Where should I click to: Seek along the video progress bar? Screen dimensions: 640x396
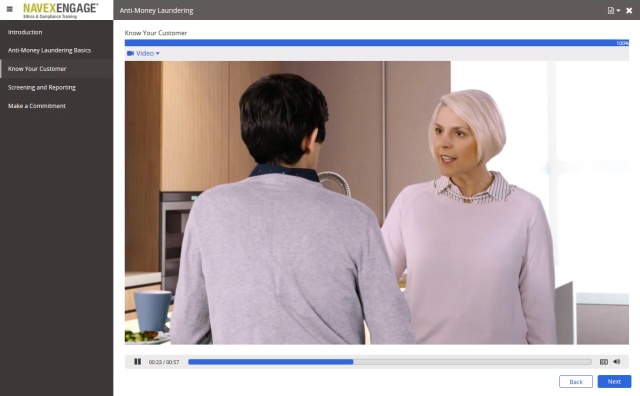click(389, 362)
